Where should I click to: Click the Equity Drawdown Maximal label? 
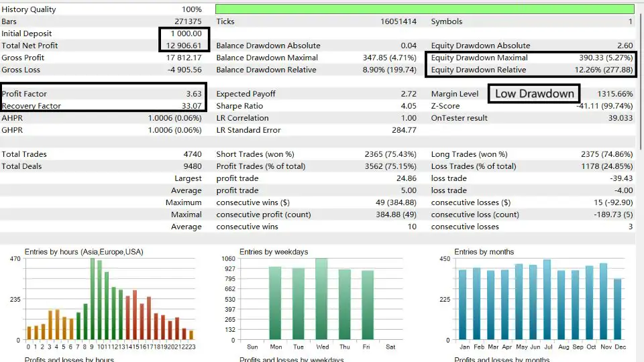tap(479, 58)
